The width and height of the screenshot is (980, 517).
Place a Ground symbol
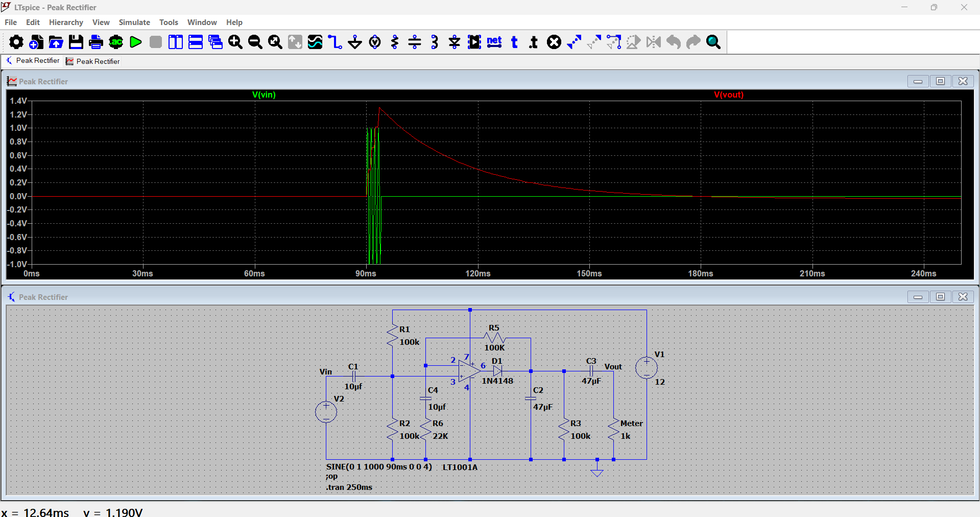click(x=355, y=42)
